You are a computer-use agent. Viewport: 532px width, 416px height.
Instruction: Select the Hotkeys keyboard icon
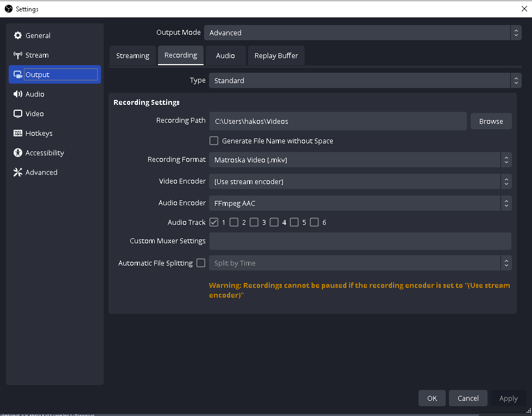click(18, 134)
